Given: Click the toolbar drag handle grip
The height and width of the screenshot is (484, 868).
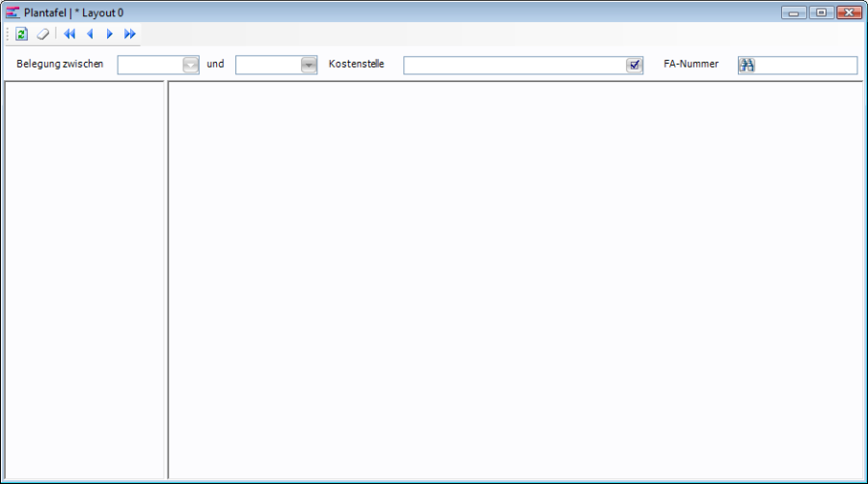Looking at the screenshot, I should 8,34.
